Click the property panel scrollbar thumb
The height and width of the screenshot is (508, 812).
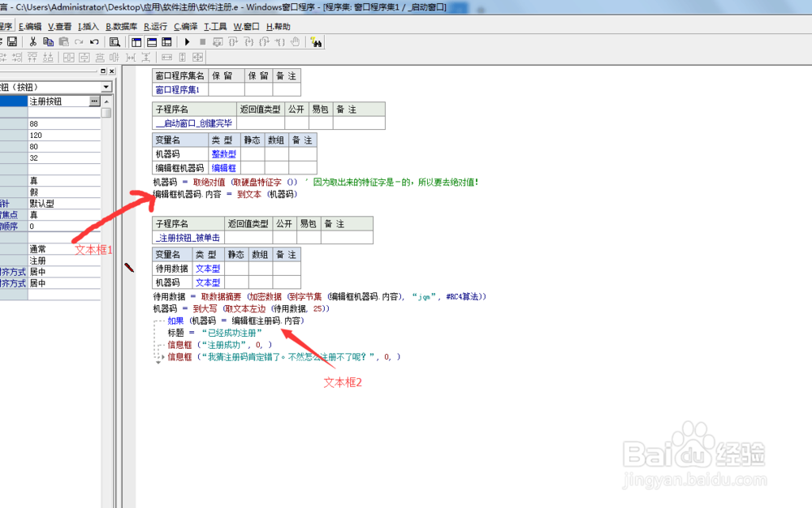pos(106,112)
